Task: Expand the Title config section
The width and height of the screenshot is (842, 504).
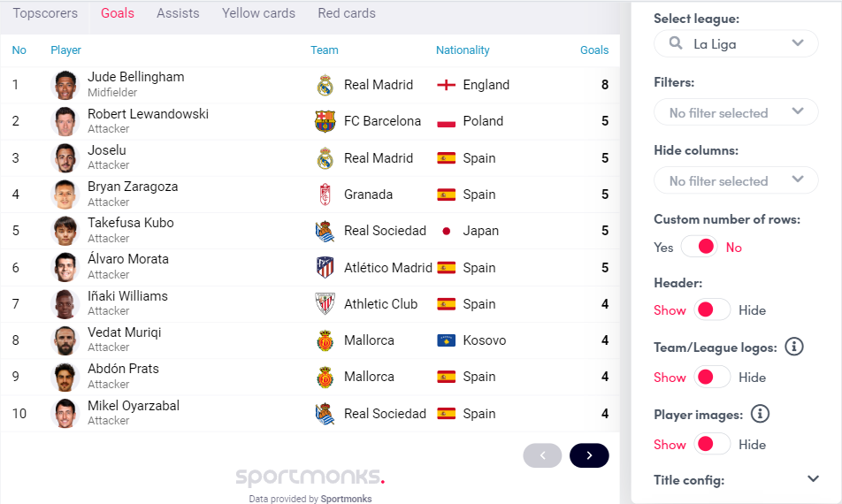Action: (x=814, y=479)
